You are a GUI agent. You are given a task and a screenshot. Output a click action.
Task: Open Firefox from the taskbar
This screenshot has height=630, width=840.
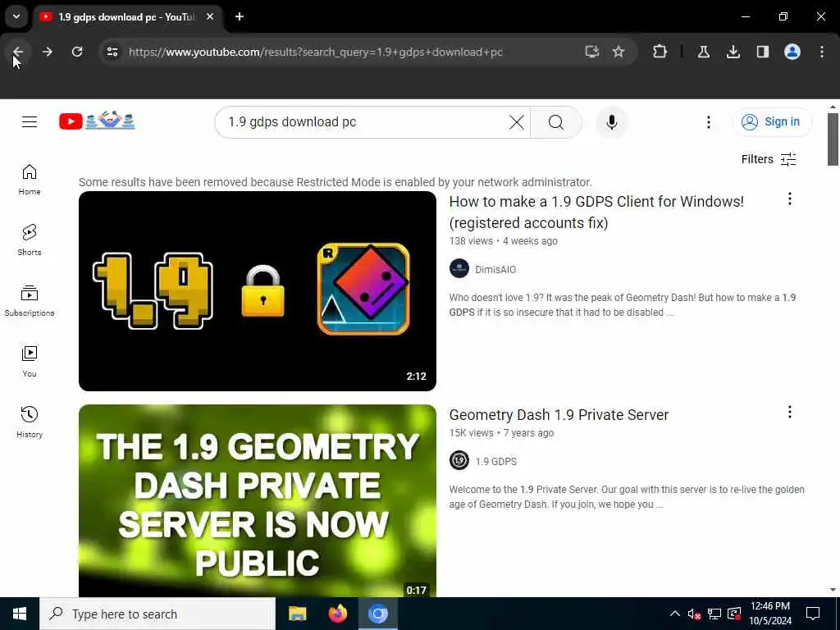[x=337, y=614]
